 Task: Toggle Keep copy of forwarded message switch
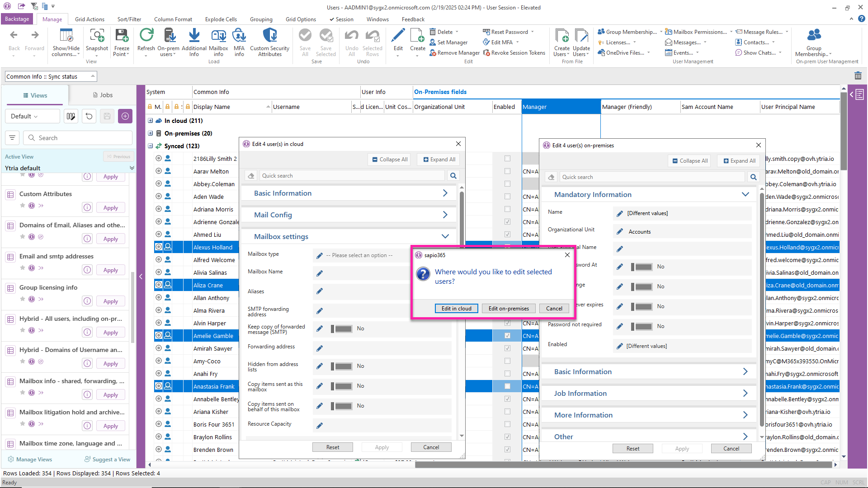(x=342, y=329)
